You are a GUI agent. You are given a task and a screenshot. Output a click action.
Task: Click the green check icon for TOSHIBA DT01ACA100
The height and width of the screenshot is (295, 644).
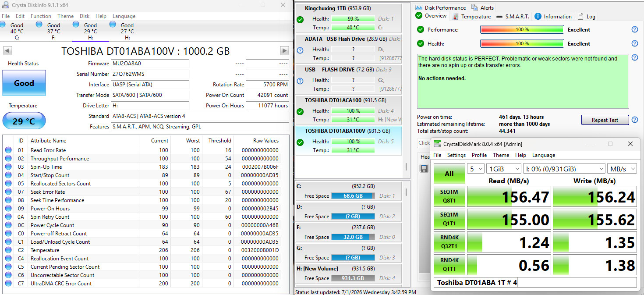pyautogui.click(x=300, y=111)
